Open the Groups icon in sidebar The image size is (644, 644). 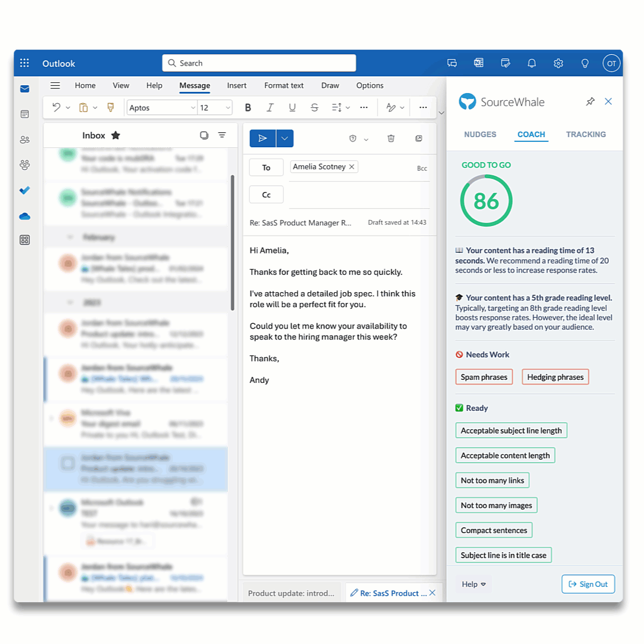[x=24, y=165]
